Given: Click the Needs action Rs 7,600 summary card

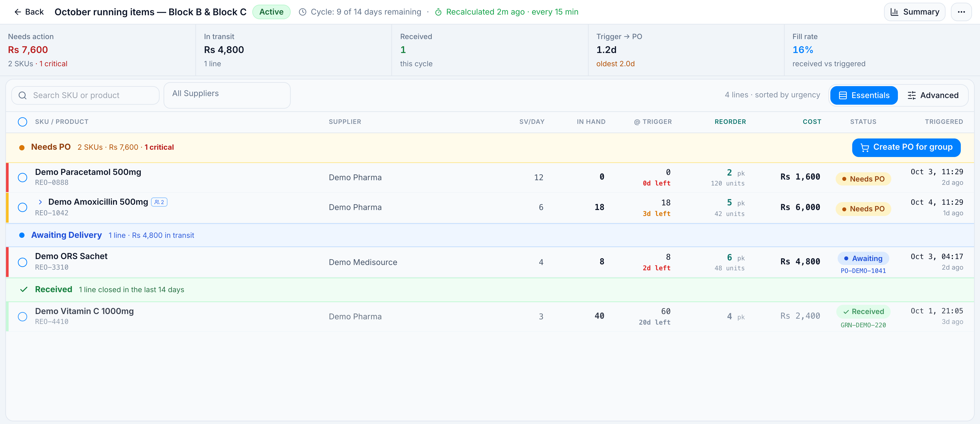Looking at the screenshot, I should point(98,50).
